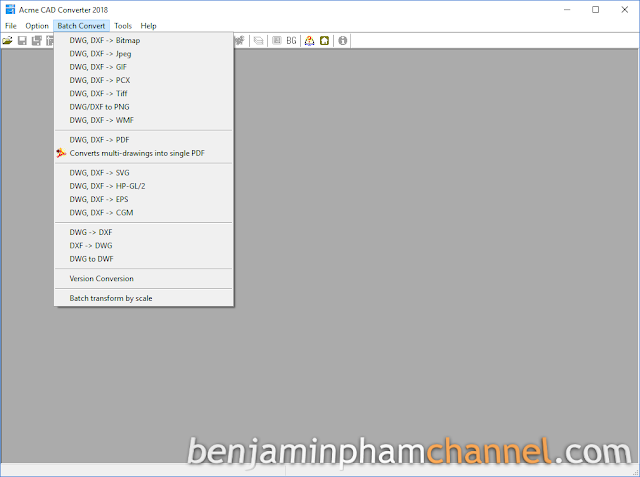Click the list view toolbar icon
The width and height of the screenshot is (640, 477).
click(x=277, y=40)
